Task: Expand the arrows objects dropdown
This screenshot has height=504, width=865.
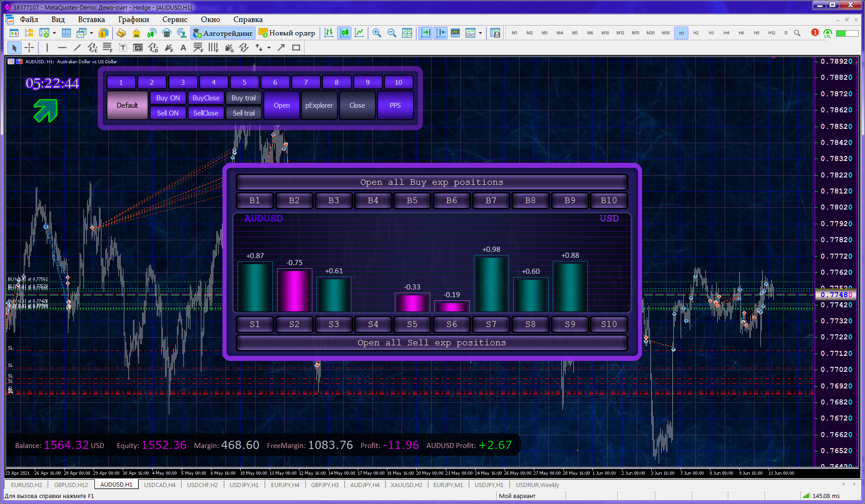Action: click(x=269, y=48)
